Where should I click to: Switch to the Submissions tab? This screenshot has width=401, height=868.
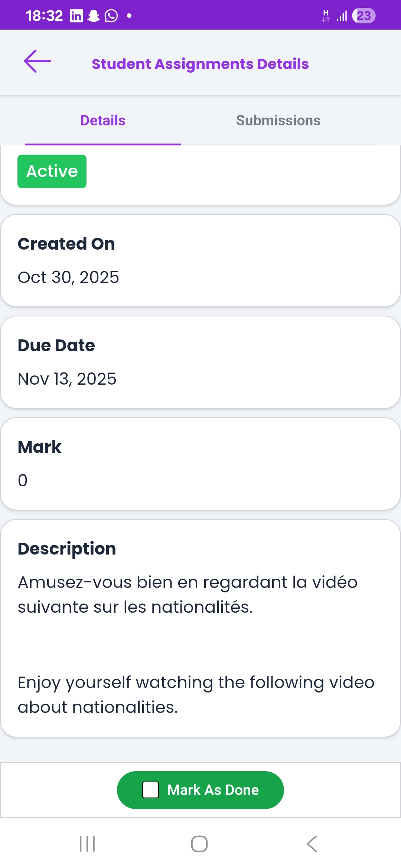click(278, 121)
